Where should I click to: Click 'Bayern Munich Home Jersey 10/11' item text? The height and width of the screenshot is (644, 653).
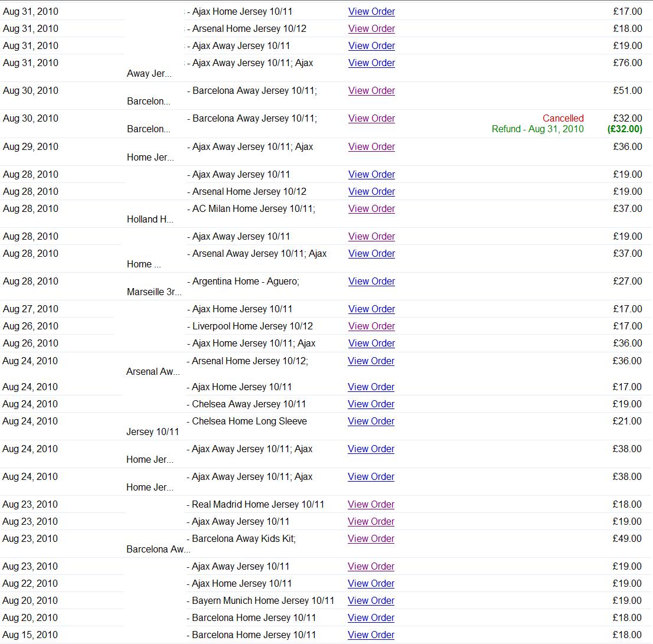click(x=263, y=601)
